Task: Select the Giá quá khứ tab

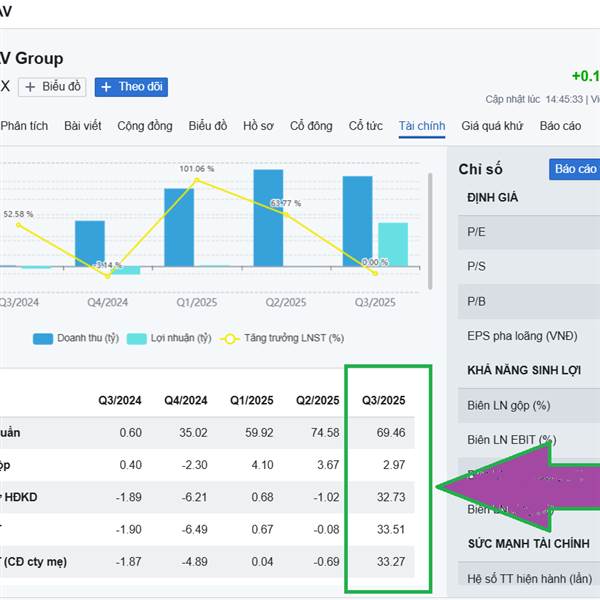Action: [492, 126]
